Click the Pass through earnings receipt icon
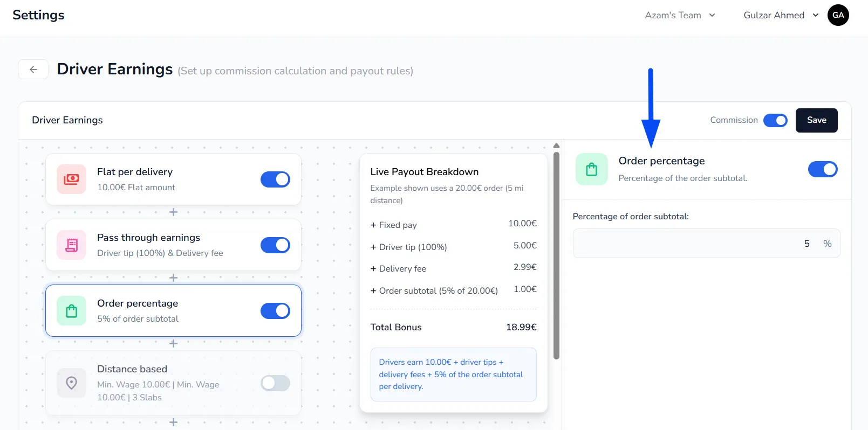The width and height of the screenshot is (868, 430). tap(71, 245)
